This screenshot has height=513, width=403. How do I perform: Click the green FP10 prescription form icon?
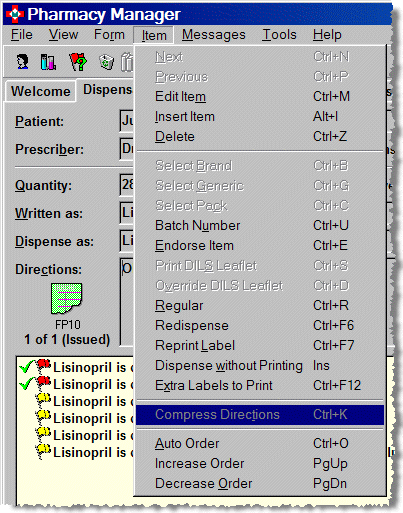pos(66,298)
